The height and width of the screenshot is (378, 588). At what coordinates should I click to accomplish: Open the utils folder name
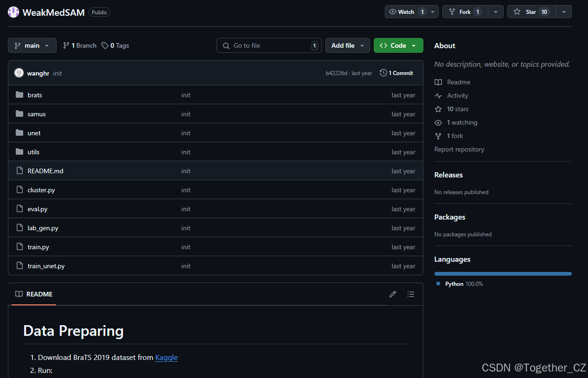[33, 152]
